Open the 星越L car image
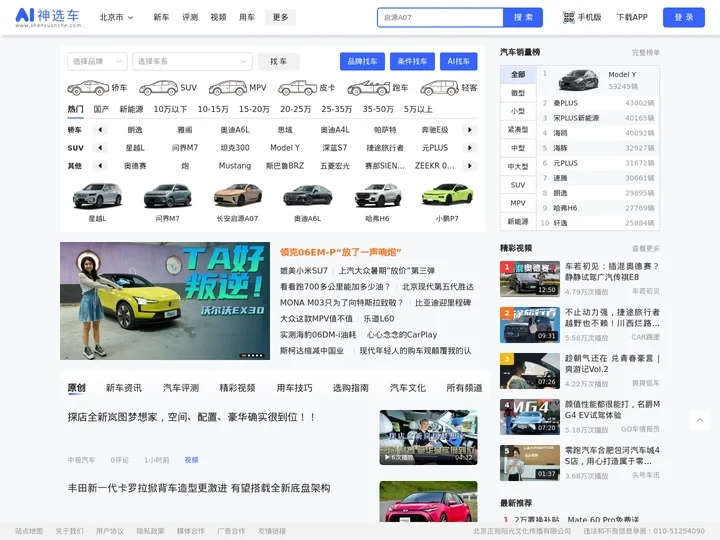Viewport: 720px width, 540px height. tap(97, 196)
